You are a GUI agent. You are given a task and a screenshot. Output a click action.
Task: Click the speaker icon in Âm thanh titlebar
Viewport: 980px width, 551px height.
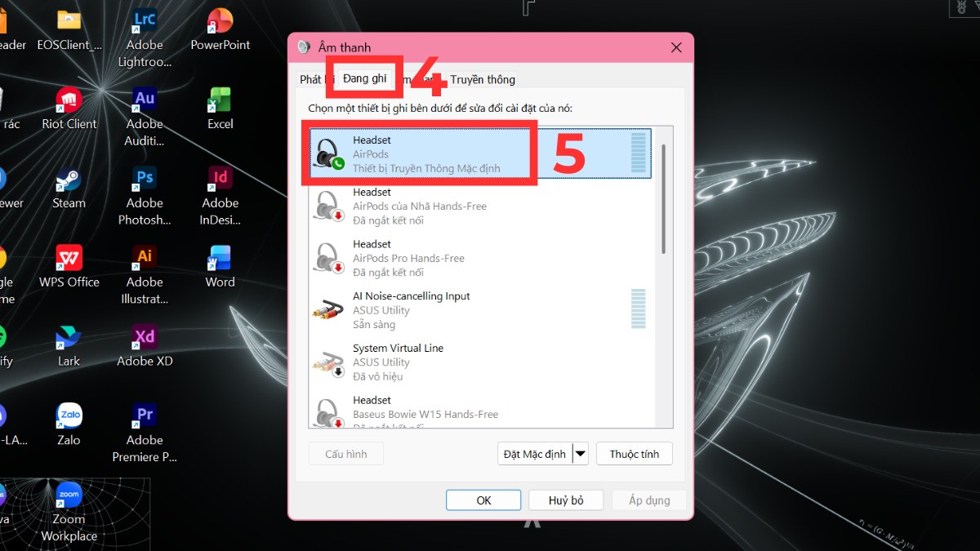click(x=304, y=47)
